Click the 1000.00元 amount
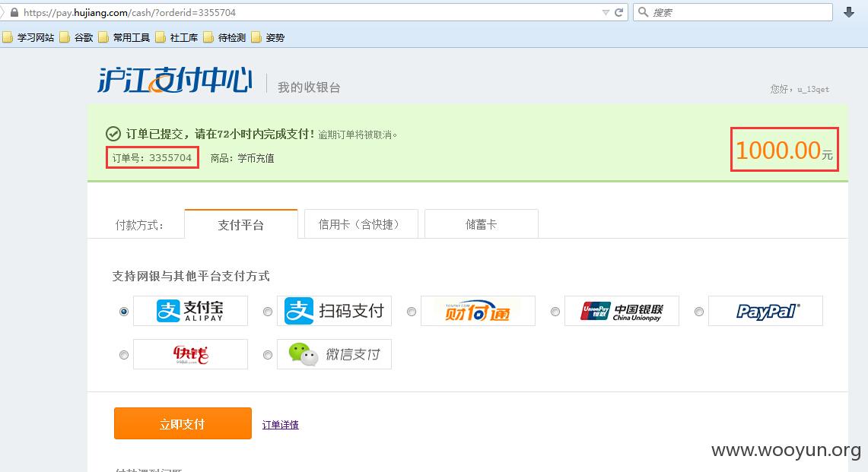The height and width of the screenshot is (472, 868). [784, 150]
